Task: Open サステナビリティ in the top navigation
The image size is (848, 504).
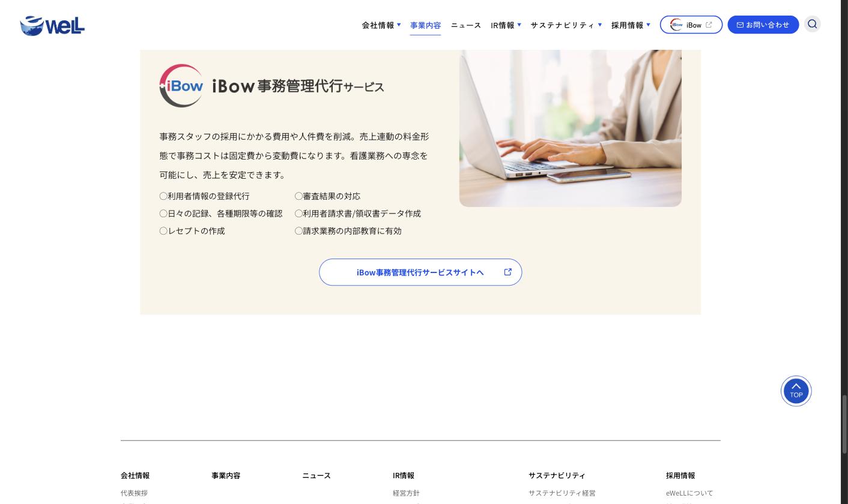Action: click(562, 25)
